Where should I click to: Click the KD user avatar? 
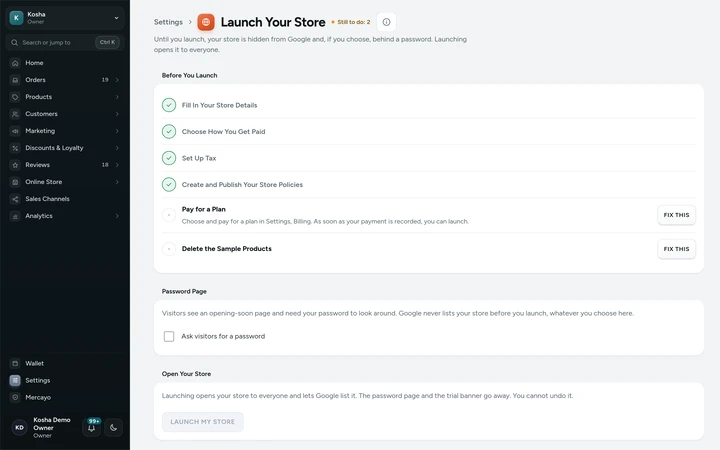tap(19, 428)
